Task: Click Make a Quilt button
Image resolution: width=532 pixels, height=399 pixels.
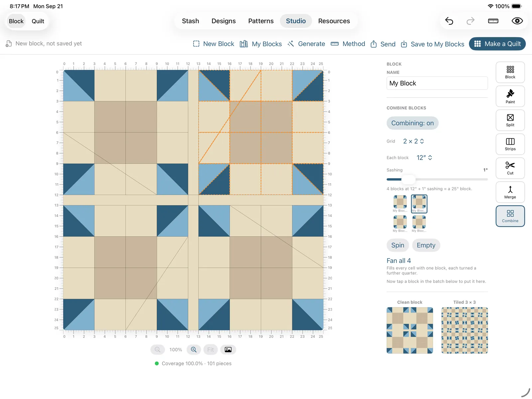Action: (x=497, y=44)
